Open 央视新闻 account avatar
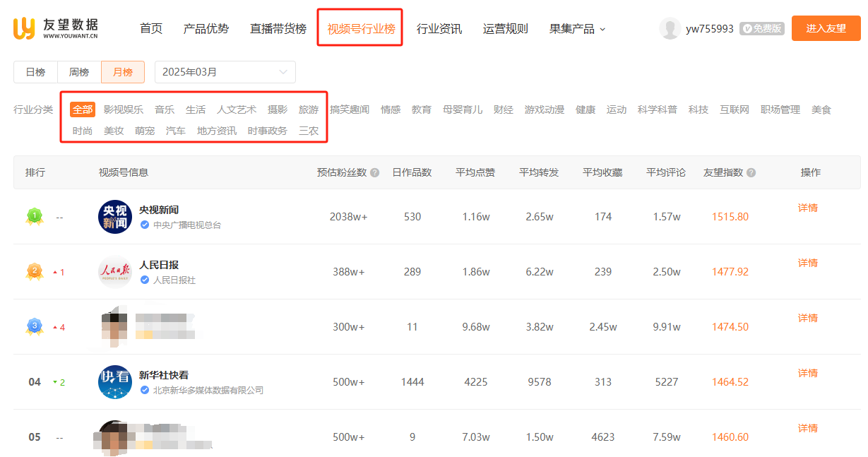Viewport: 868px width, 457px height. tap(115, 217)
